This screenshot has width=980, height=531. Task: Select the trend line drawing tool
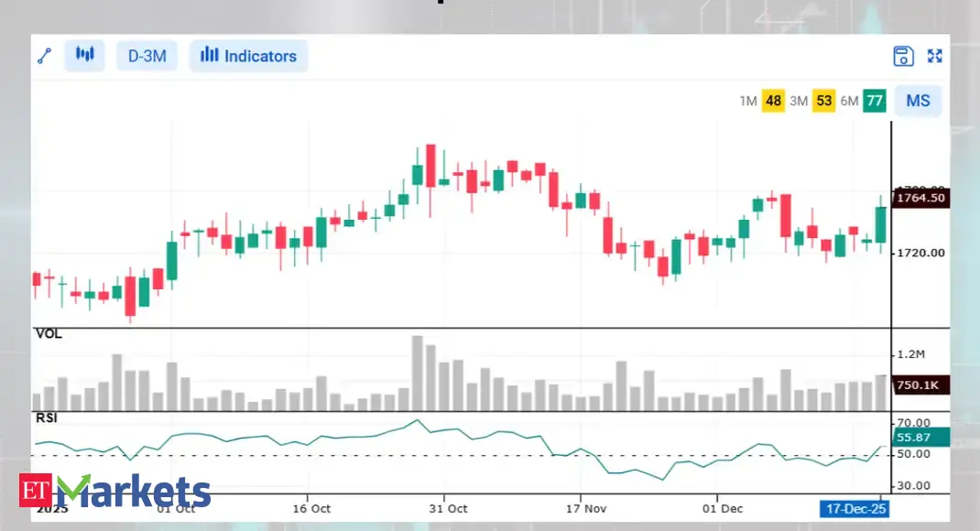click(44, 55)
